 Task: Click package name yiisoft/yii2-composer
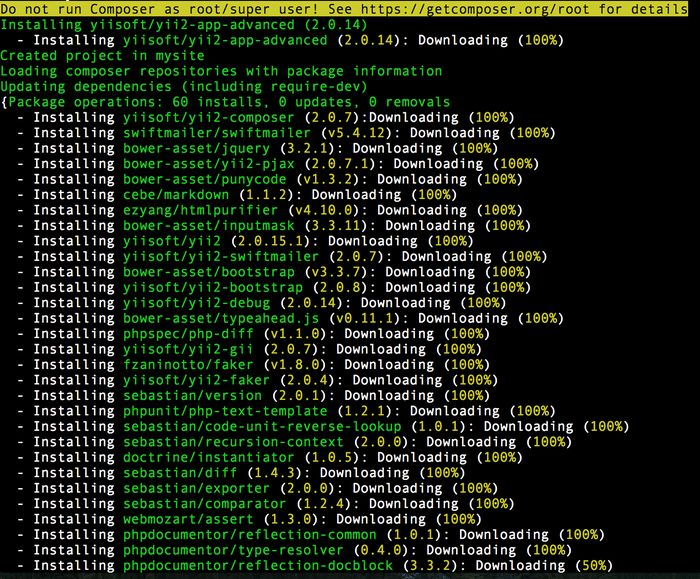(x=208, y=117)
